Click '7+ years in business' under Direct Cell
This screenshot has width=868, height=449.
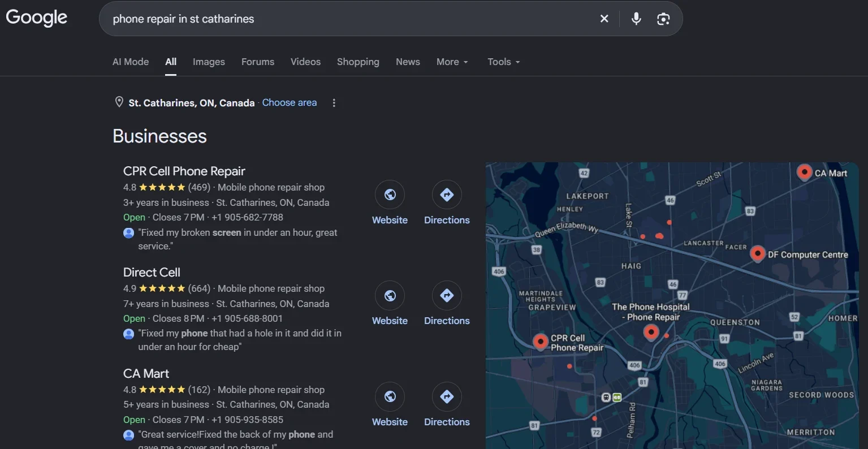(166, 304)
